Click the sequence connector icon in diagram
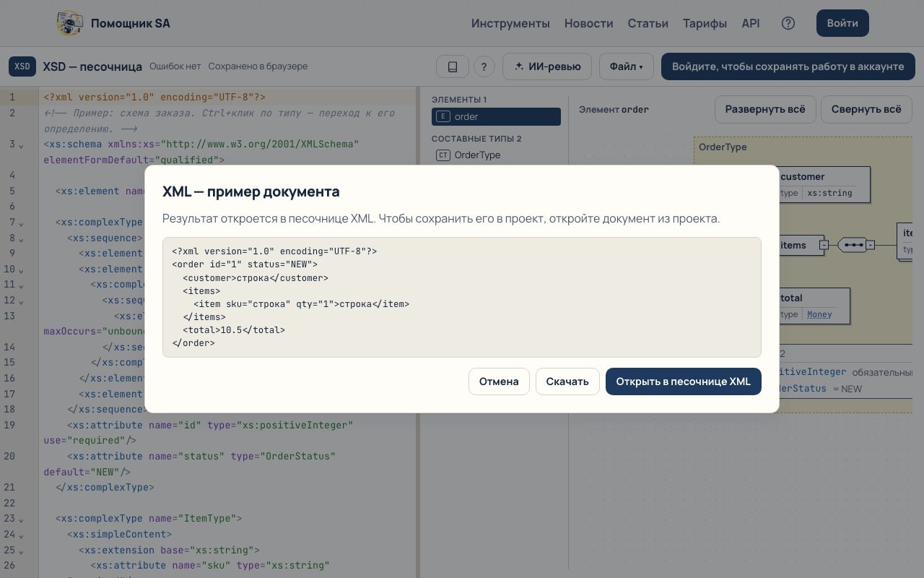Screen dimensions: 924x578 tap(853, 245)
